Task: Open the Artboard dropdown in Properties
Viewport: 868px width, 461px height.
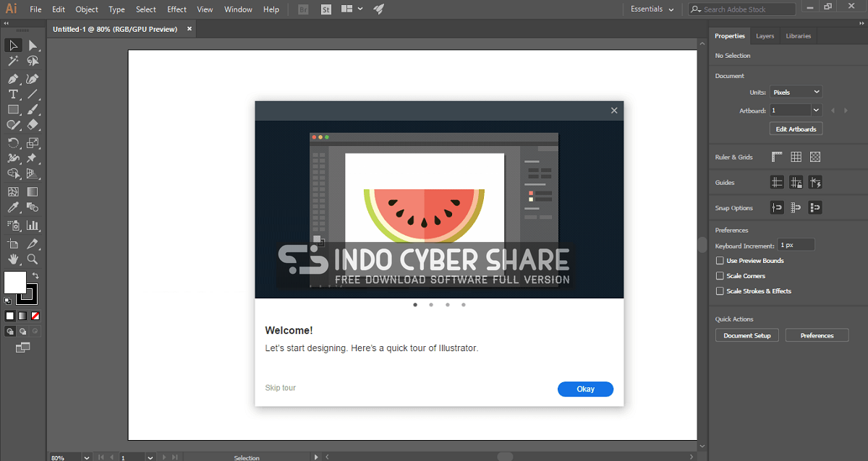Action: [817, 111]
